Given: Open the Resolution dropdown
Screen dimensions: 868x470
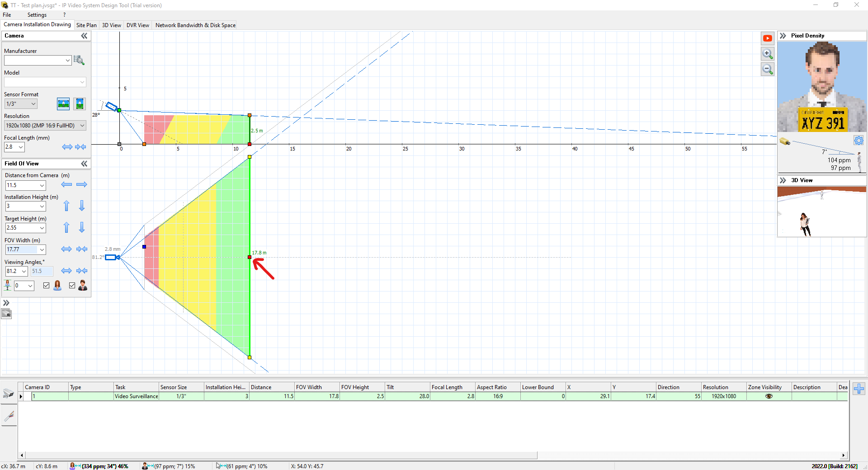Looking at the screenshot, I should [45, 126].
